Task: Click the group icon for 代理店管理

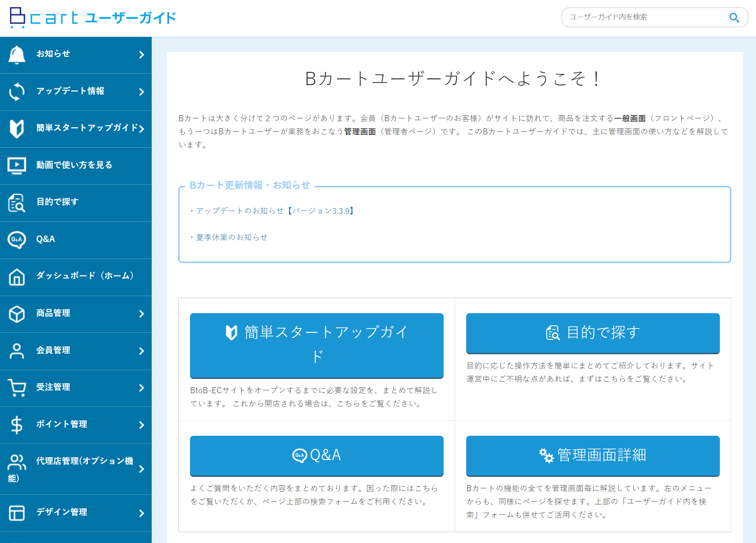Action: (17, 463)
